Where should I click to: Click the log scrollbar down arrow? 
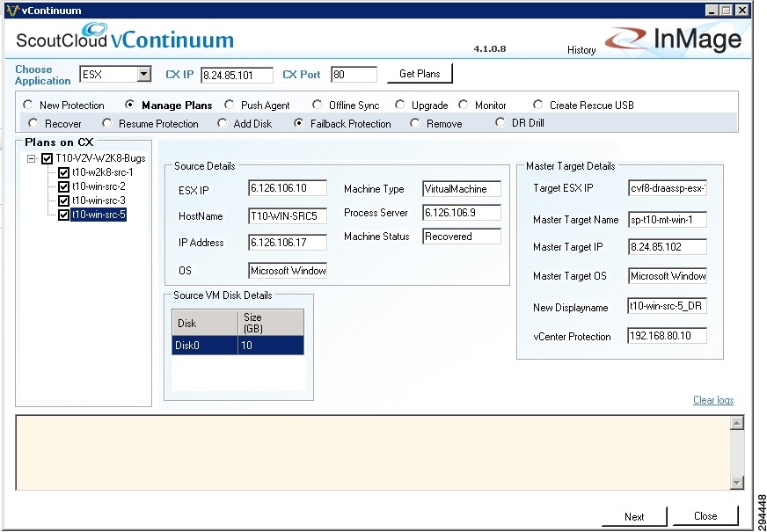737,483
